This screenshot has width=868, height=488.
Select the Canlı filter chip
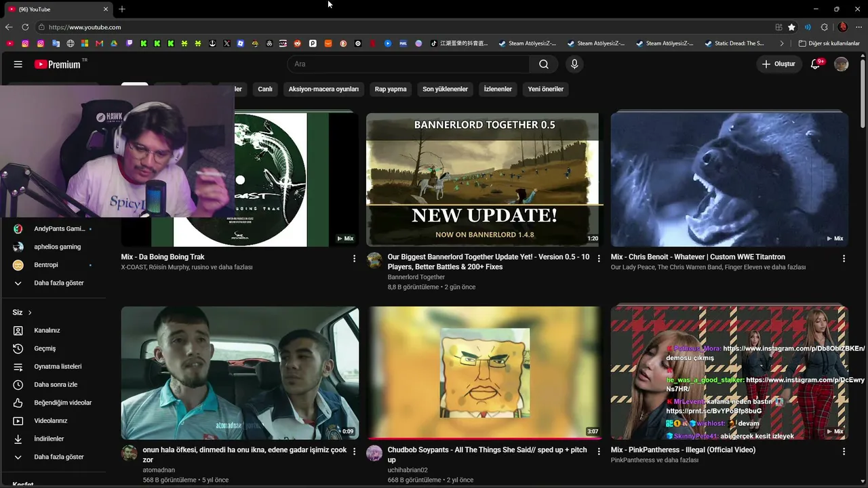point(265,89)
